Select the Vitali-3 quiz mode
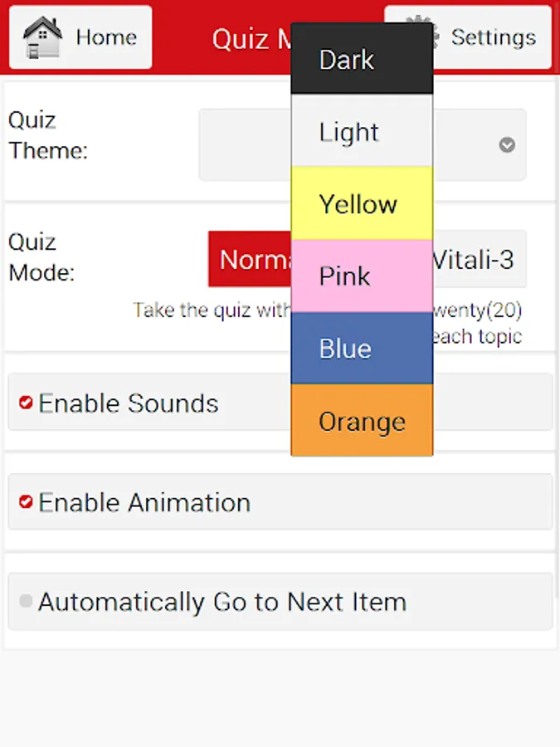Image resolution: width=560 pixels, height=747 pixels. (x=479, y=260)
